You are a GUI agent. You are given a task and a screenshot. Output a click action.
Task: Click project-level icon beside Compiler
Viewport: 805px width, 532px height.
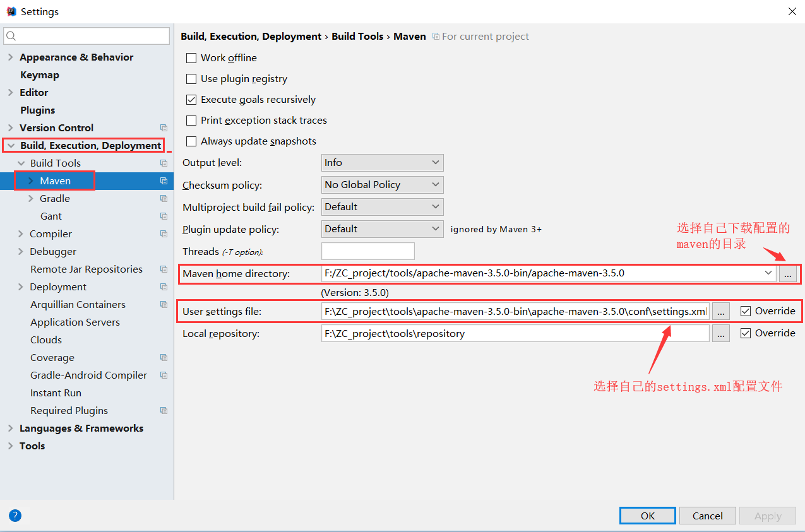tap(164, 233)
